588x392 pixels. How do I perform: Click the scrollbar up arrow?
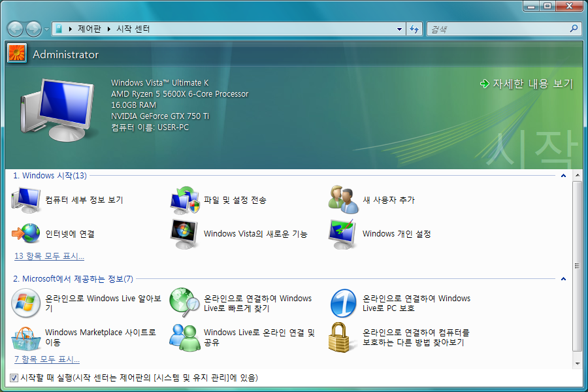577,176
